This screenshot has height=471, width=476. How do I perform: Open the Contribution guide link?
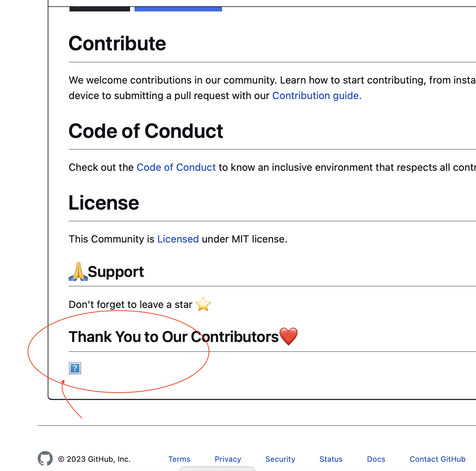[x=316, y=95]
